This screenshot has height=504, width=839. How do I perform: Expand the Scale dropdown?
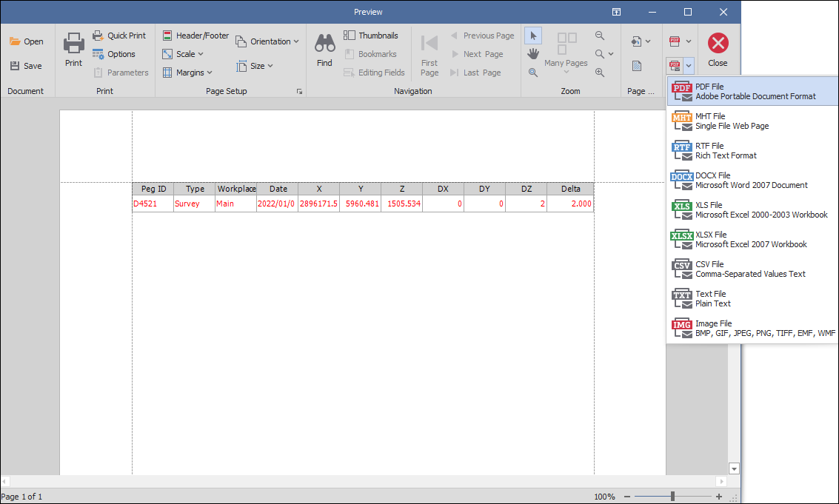tap(182, 54)
